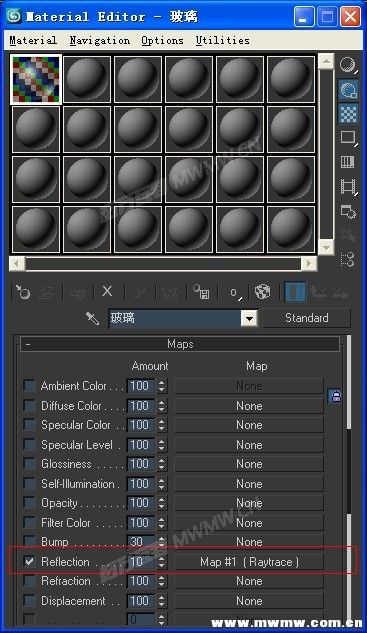This screenshot has width=367, height=633.
Task: Click the Make Preview film icon
Action: coord(348,187)
